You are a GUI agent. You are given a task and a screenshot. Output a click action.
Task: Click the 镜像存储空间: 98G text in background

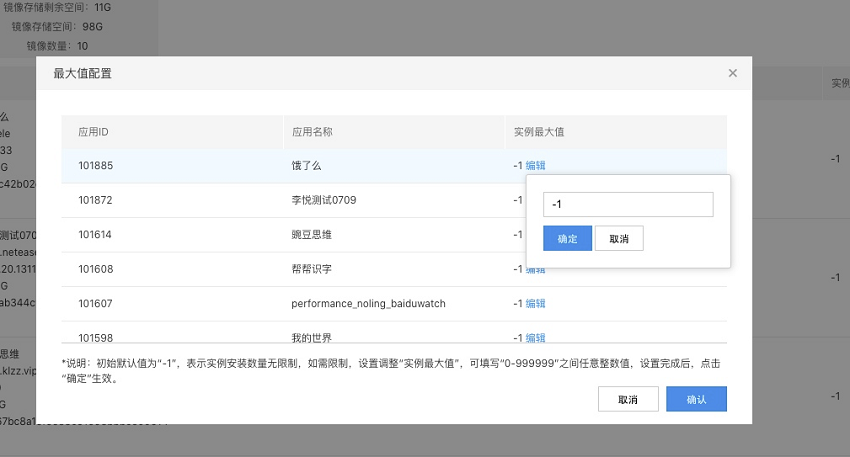click(57, 27)
